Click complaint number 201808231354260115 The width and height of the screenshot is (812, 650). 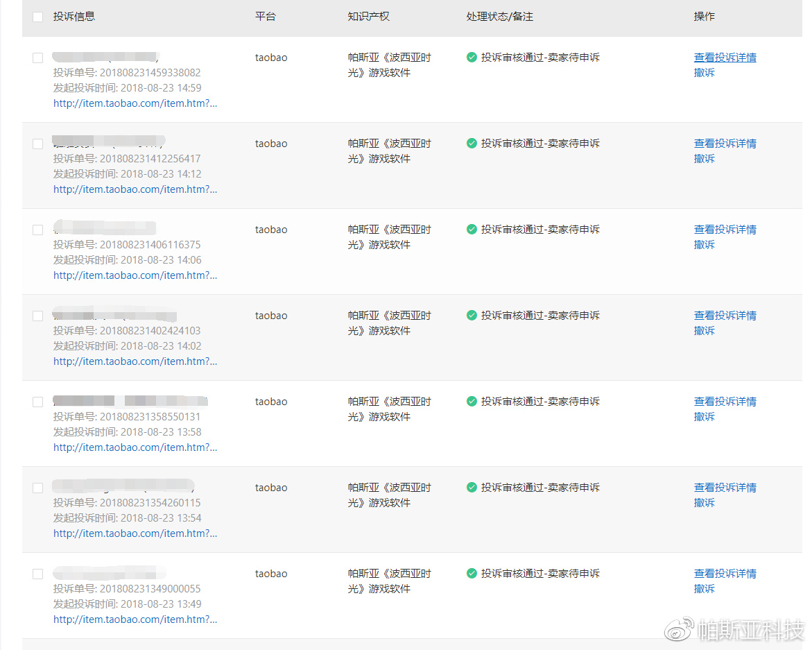pos(150,502)
